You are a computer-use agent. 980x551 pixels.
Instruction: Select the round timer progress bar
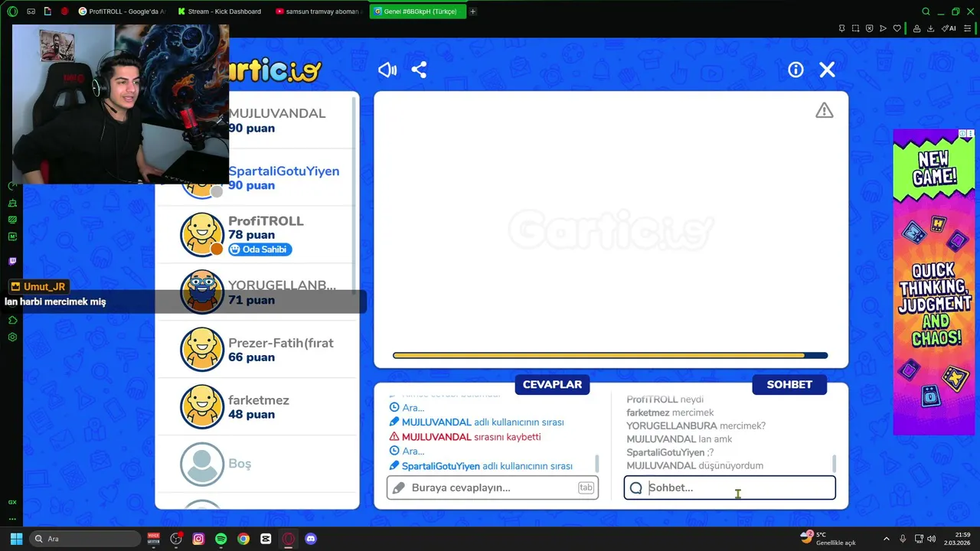pos(610,355)
